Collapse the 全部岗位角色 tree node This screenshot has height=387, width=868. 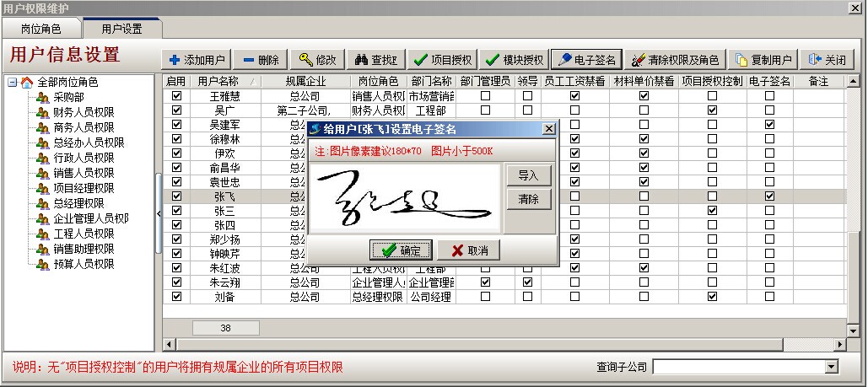click(x=12, y=83)
